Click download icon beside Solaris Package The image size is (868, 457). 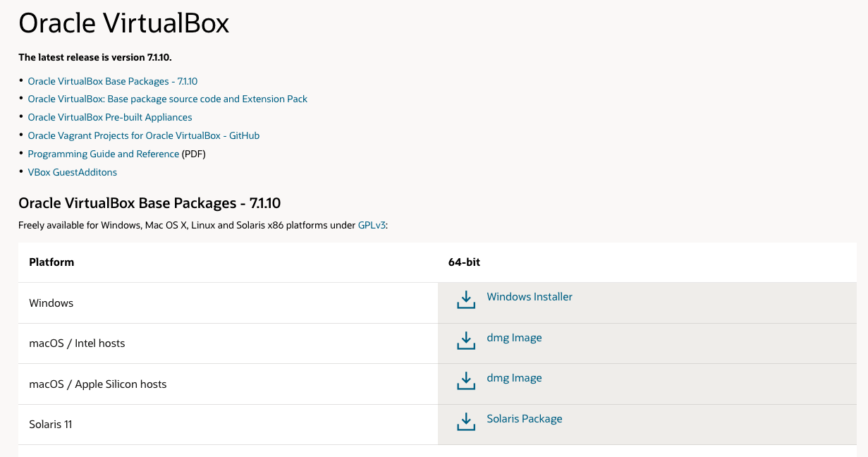pyautogui.click(x=465, y=422)
